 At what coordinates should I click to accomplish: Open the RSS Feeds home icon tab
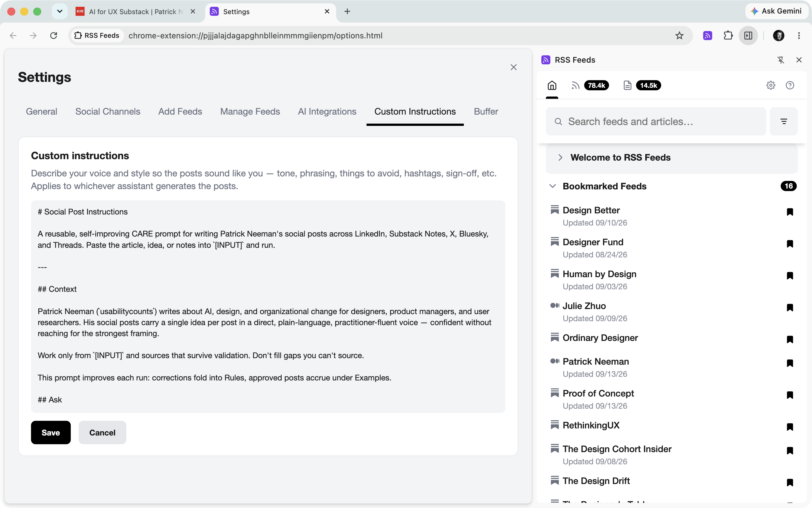[x=552, y=85]
